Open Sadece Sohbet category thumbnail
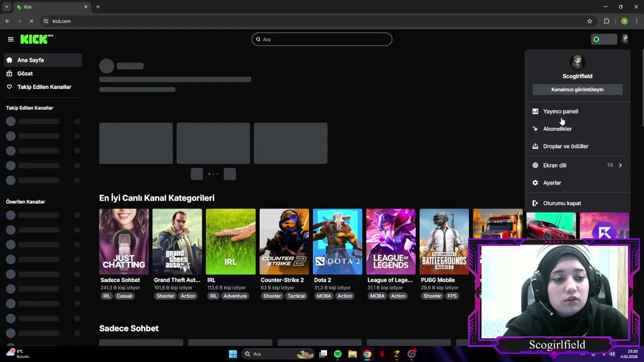The image size is (644, 362). pos(124,241)
